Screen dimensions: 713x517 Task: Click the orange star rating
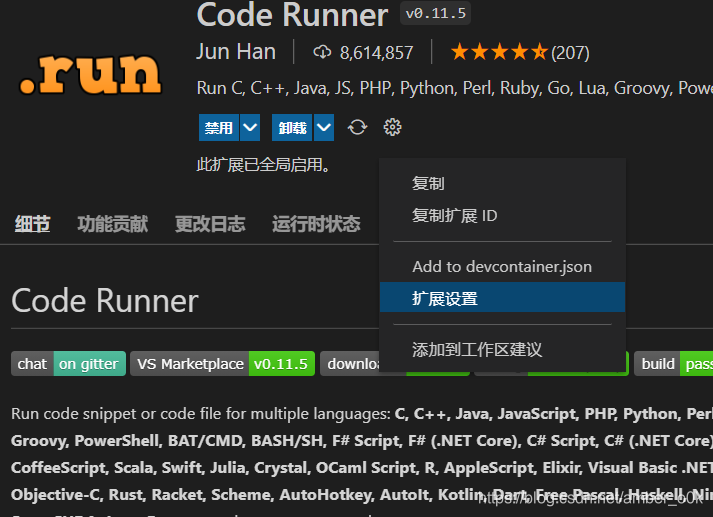pos(499,52)
